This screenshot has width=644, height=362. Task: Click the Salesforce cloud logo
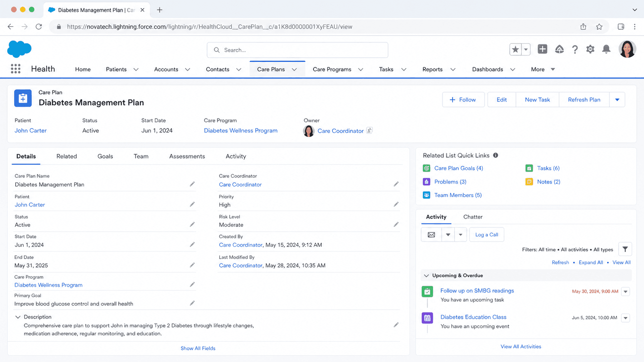coord(19,49)
